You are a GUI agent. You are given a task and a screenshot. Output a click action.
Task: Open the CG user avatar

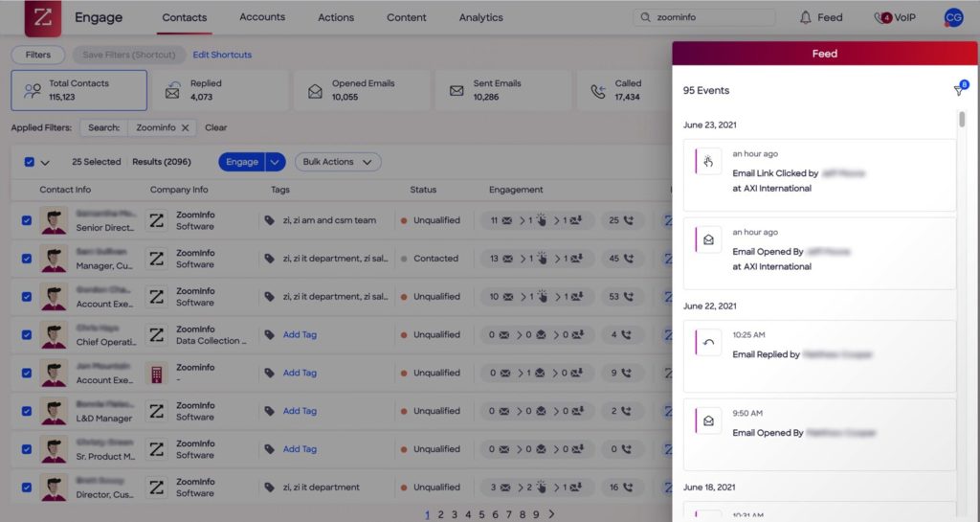pyautogui.click(x=954, y=17)
